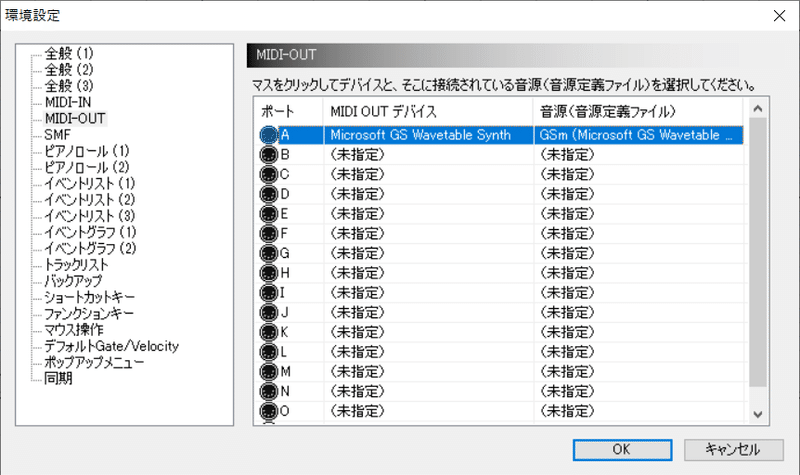The height and width of the screenshot is (475, 800).
Task: Click Microsoft GS Wavetable Synth device cell
Action: (429, 135)
